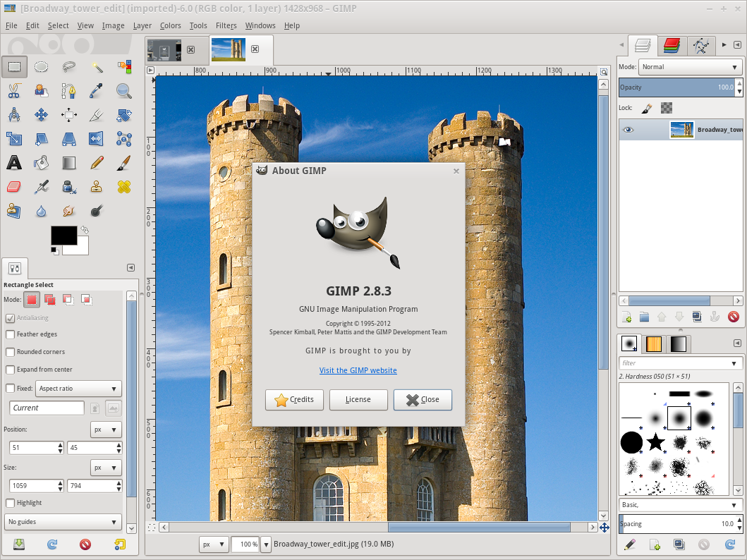Select the Paintbrush tool
The width and height of the screenshot is (747, 560).
pos(124,163)
